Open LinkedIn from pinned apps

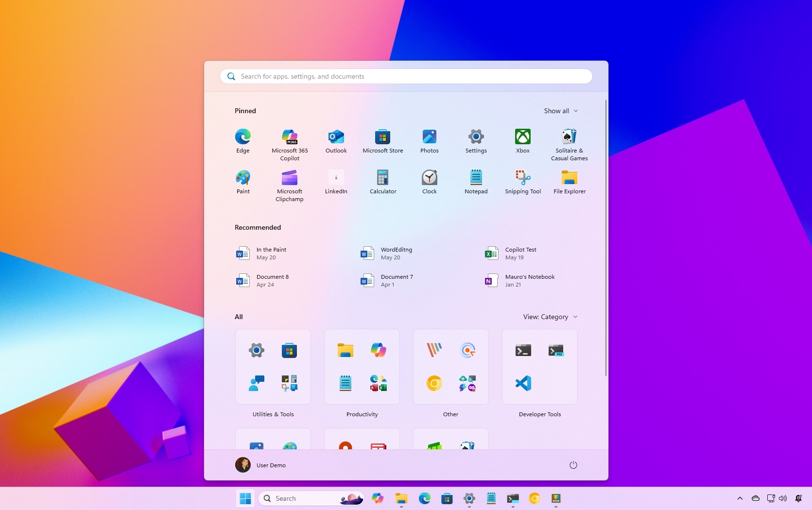336,178
